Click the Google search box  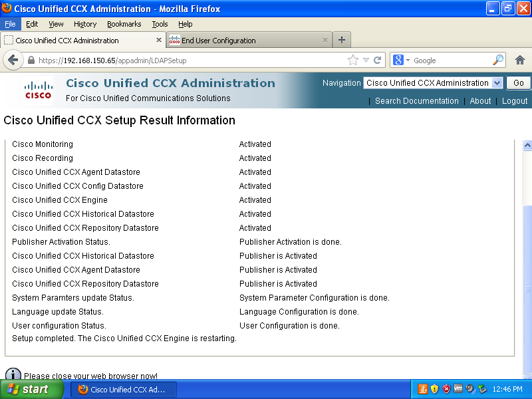point(452,61)
